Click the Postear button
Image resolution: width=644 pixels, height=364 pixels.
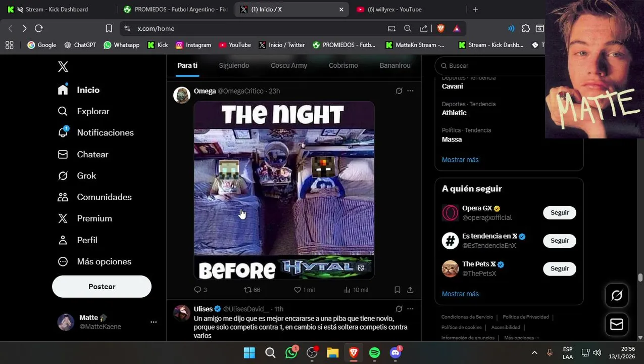[x=102, y=287]
